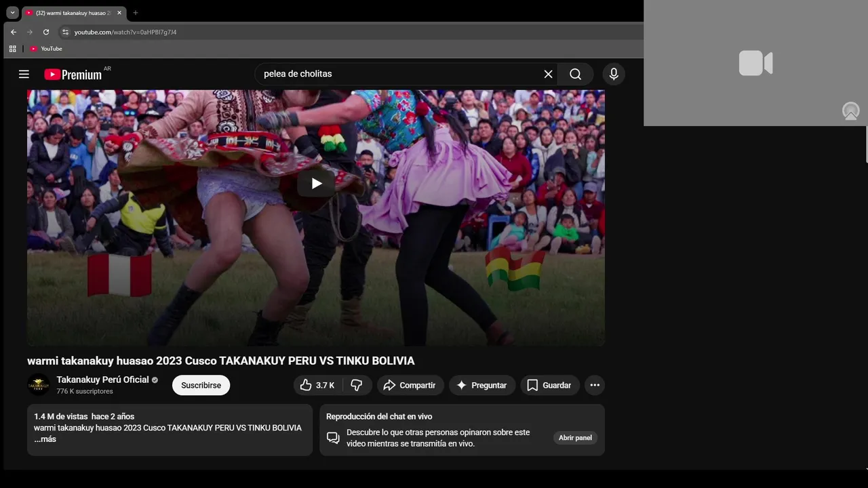
Task: Clear the search query with X
Action: (548, 74)
